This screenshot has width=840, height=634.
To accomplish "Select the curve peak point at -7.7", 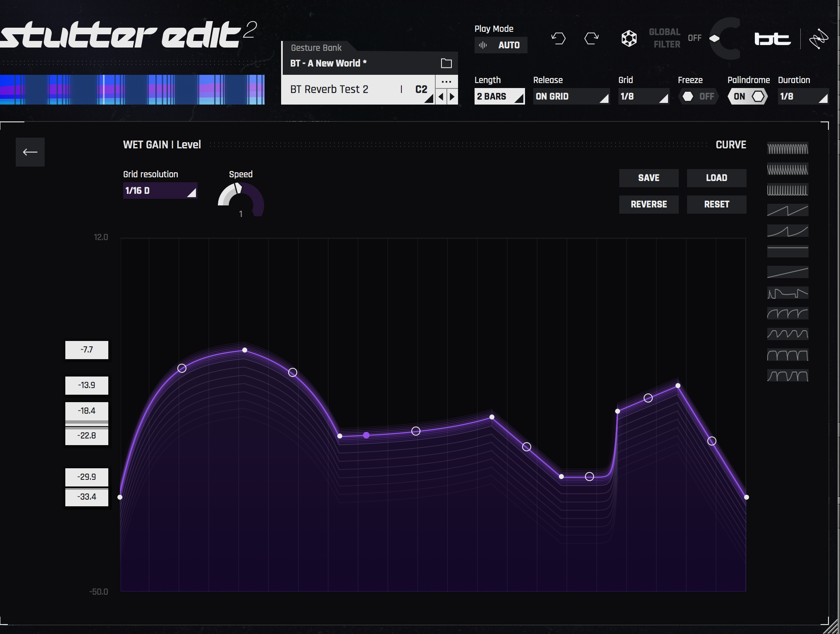I will coord(245,350).
